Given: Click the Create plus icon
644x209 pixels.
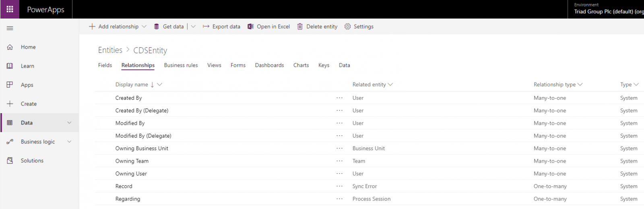Looking at the screenshot, I should (x=10, y=104).
